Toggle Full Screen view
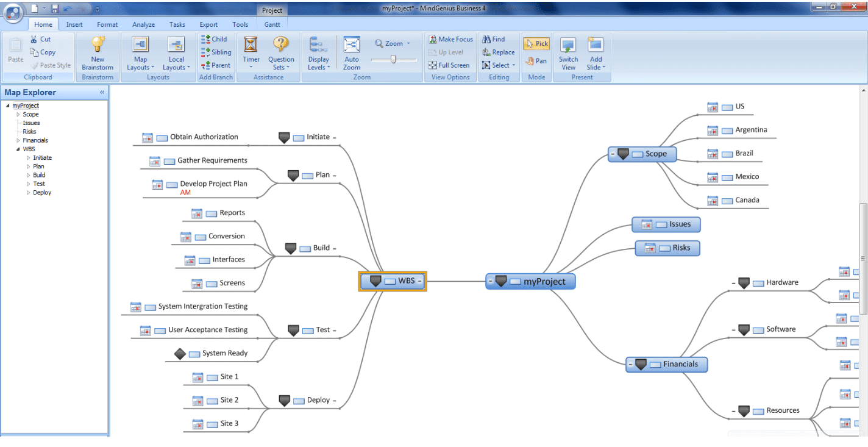 click(x=449, y=65)
